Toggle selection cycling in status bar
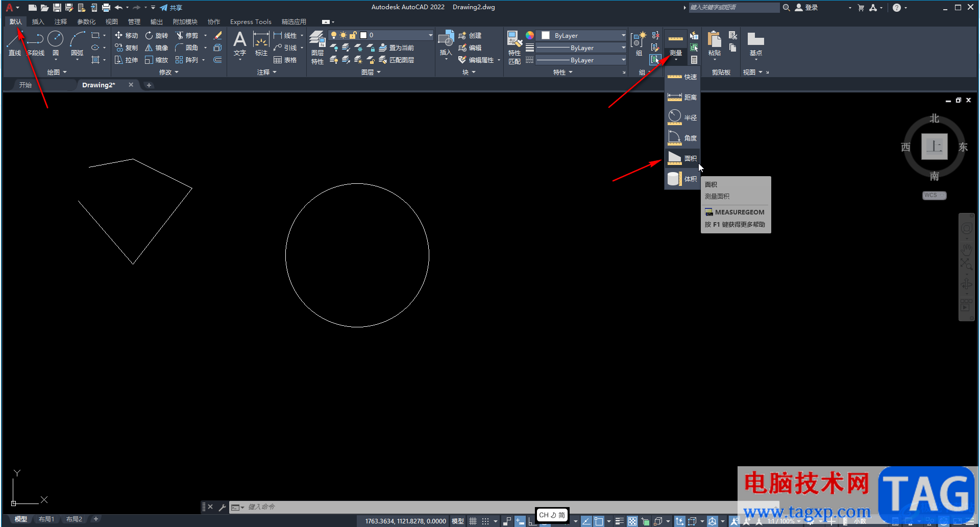 [645, 521]
